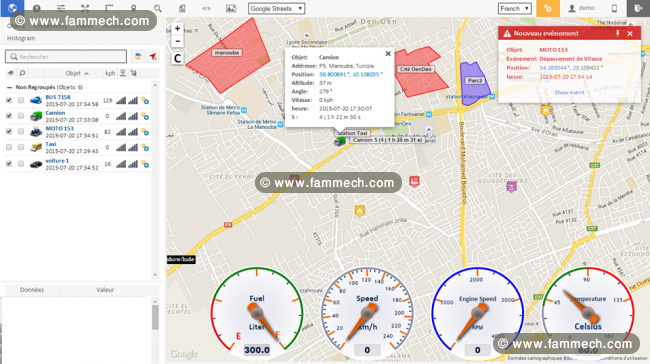Click the globe logo icon in top bar
Screen dimensions: 650x364
point(12,8)
